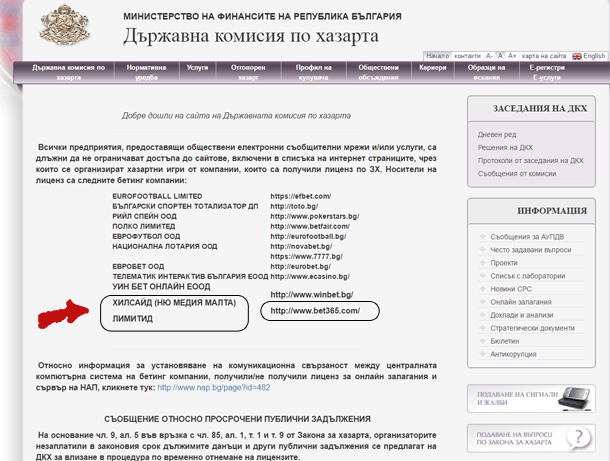Open Обществени обсъждания menu
This screenshot has height=461, width=610.
click(379, 72)
